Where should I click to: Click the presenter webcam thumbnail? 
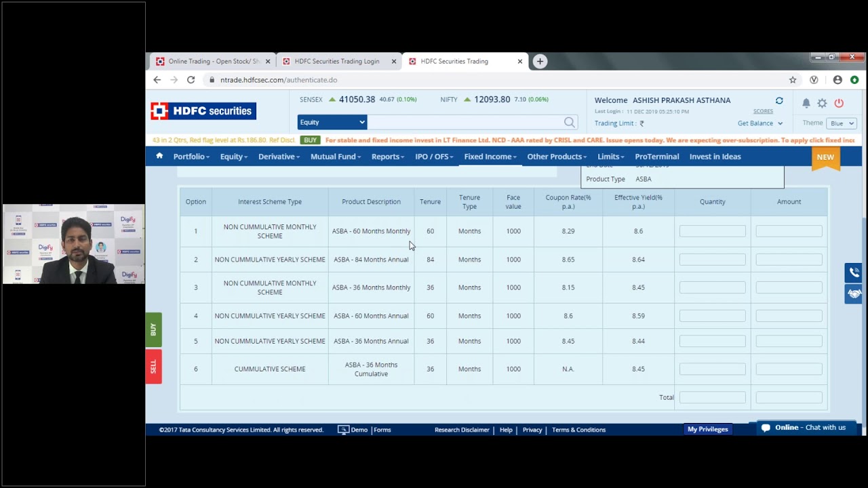tap(73, 244)
